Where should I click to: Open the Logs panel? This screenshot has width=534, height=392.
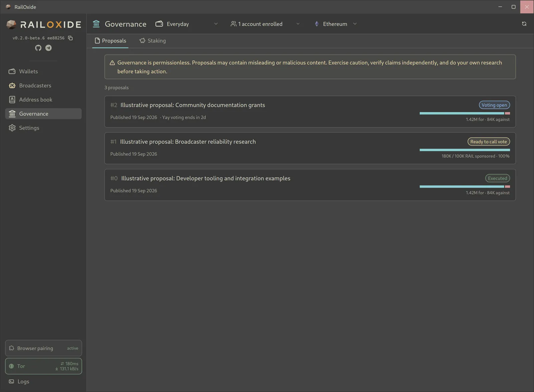coord(43,381)
